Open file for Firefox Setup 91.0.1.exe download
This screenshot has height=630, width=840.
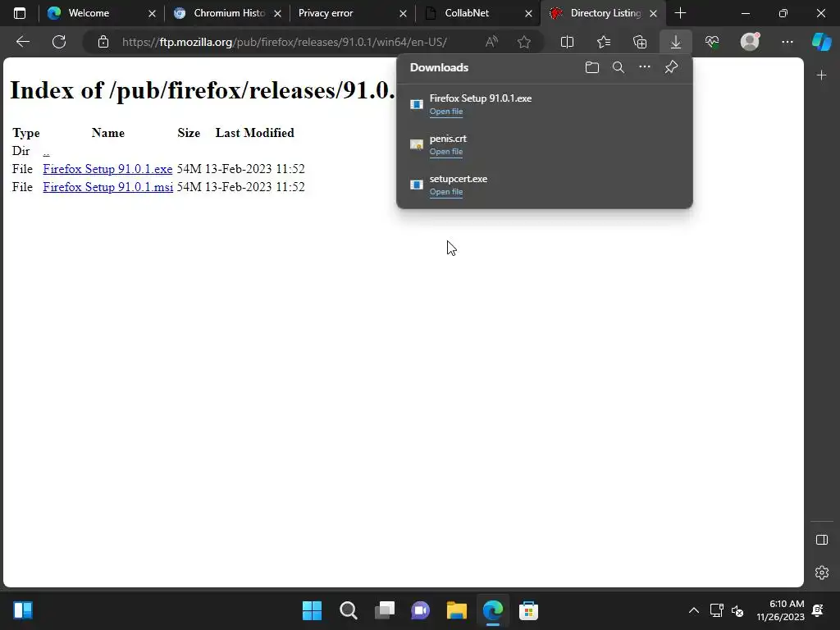click(x=445, y=112)
